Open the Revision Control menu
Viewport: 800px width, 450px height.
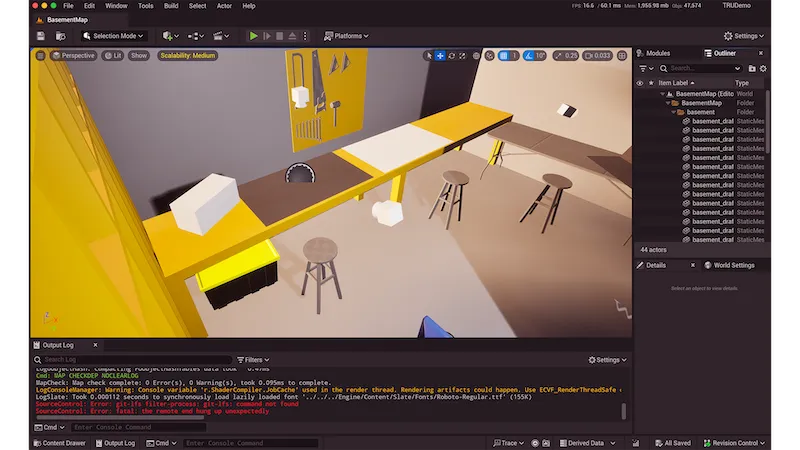(735, 443)
